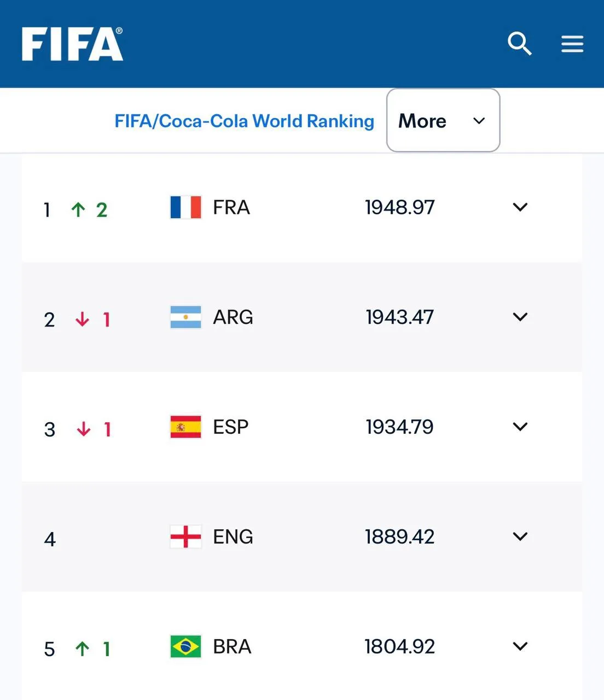This screenshot has width=604, height=700.
Task: Expand the ESP row details chevron
Action: pos(520,427)
